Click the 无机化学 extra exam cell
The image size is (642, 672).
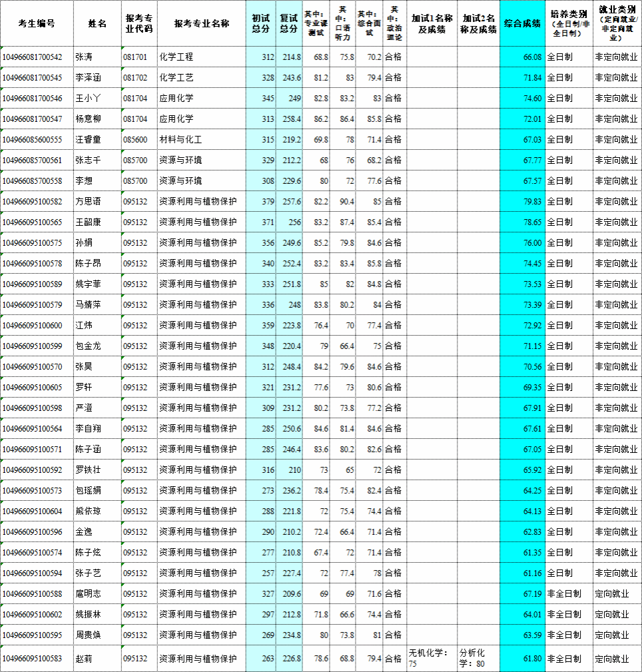pos(431,658)
